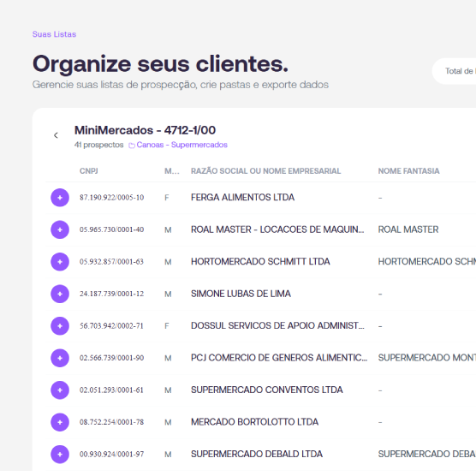The width and height of the screenshot is (476, 476).
Task: Click SUPERMERCADO DEBALD LTDA company name
Action: click(x=257, y=454)
